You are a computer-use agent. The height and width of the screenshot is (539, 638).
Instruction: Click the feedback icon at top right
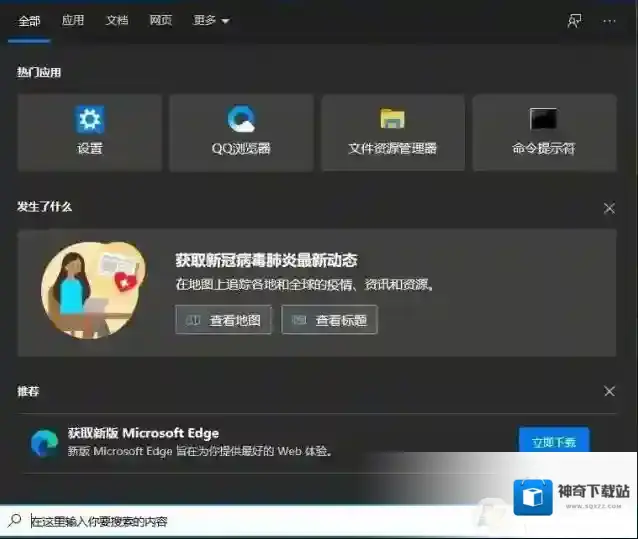coord(575,21)
